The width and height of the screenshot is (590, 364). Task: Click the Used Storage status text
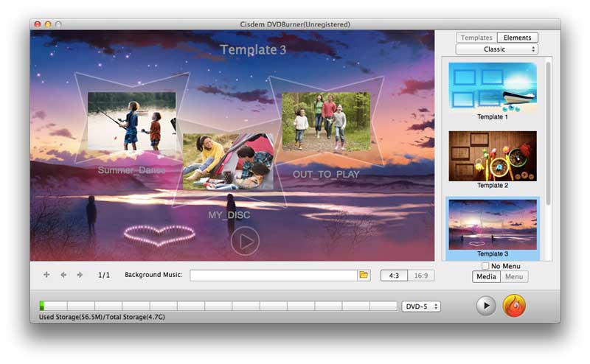tap(102, 317)
